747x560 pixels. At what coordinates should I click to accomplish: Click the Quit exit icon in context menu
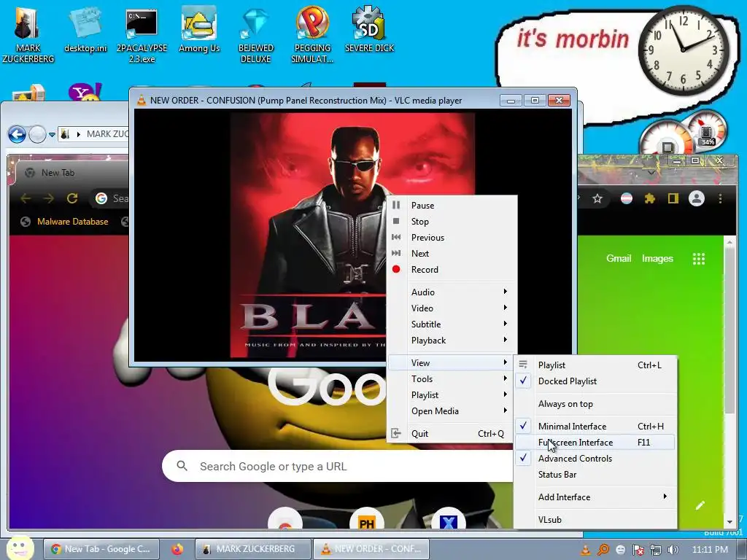tap(396, 433)
